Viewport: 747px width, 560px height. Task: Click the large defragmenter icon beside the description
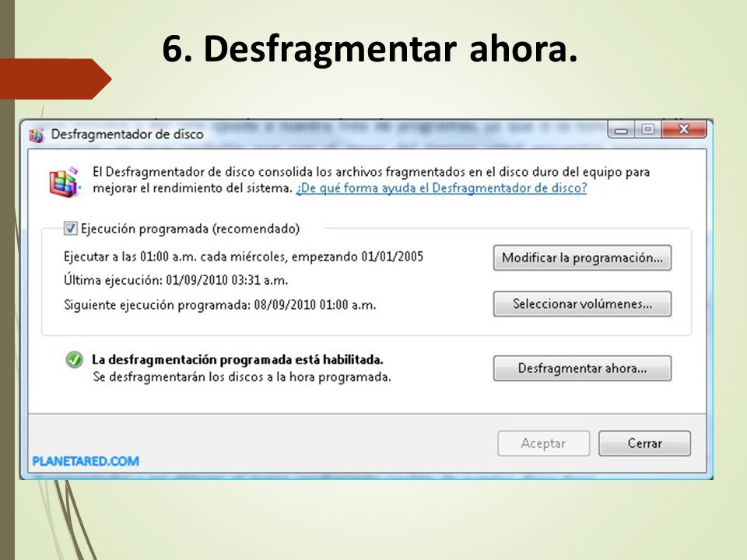pyautogui.click(x=65, y=182)
